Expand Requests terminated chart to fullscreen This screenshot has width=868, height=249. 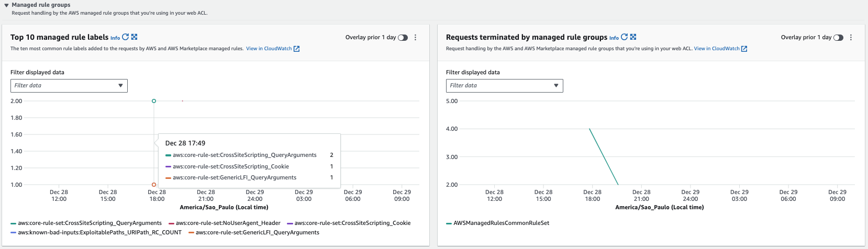click(633, 37)
